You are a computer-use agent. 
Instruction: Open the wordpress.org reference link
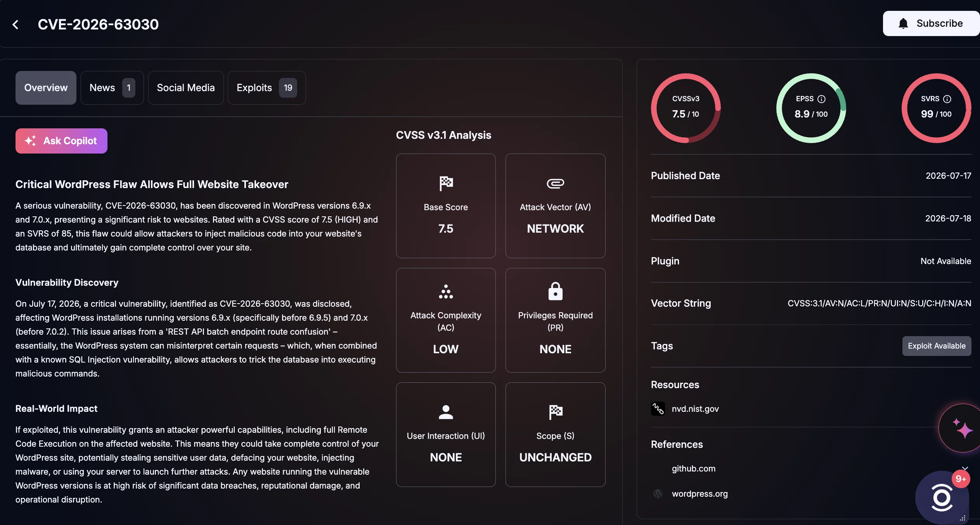coord(700,494)
